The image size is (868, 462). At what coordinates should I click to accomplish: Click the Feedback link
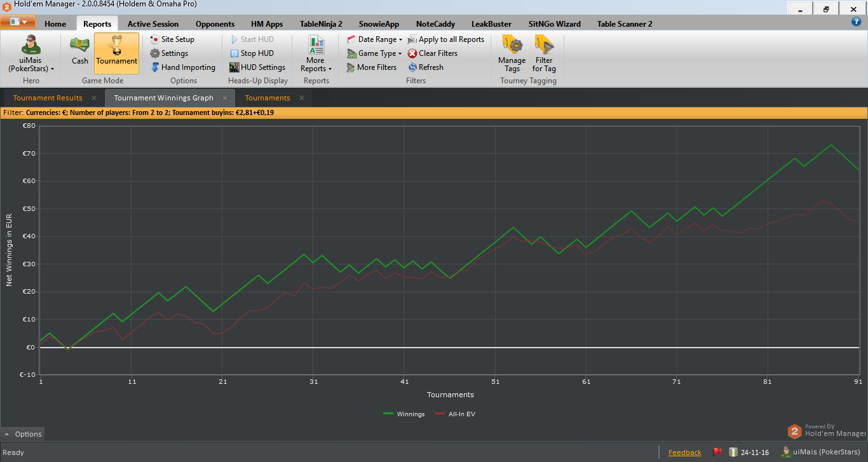[685, 452]
